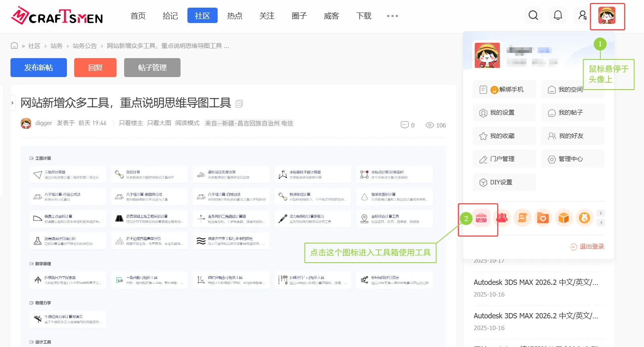Click the notification bell icon
Image resolution: width=644 pixels, height=347 pixels.
558,15
